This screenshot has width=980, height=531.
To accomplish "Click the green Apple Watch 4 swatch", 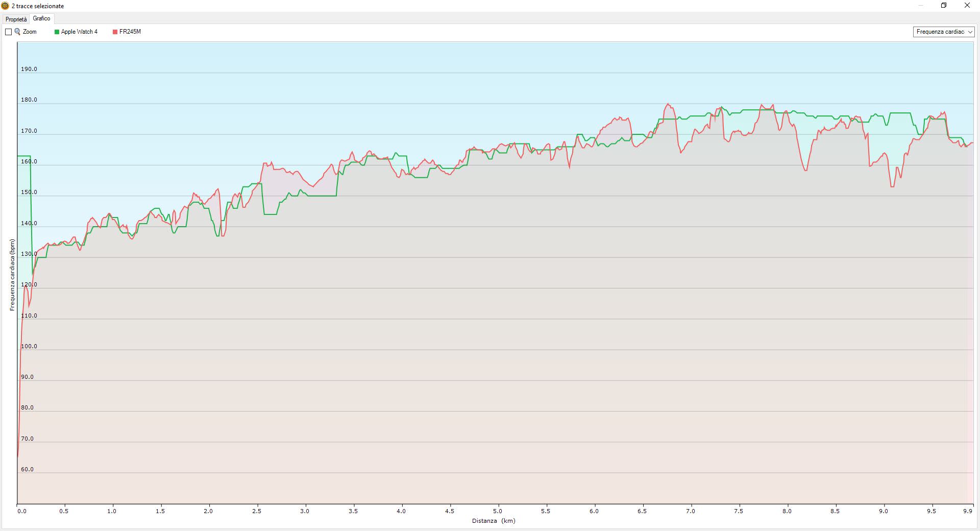I will [x=57, y=32].
